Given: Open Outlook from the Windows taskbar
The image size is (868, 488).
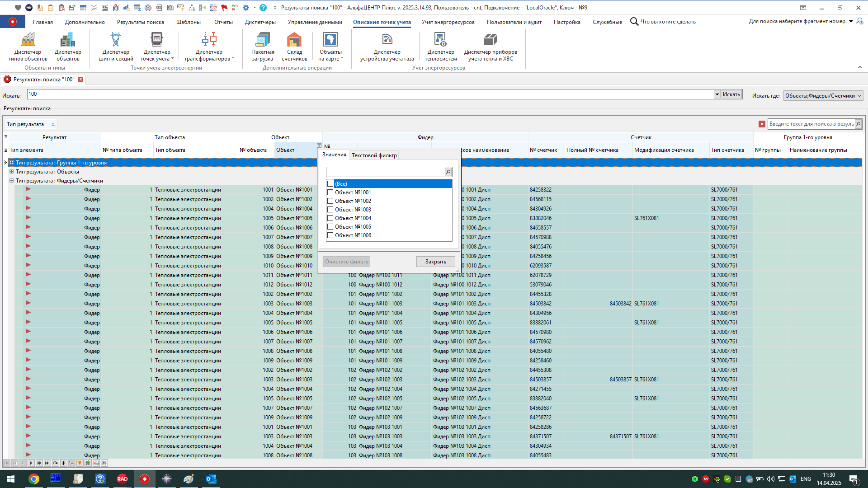Looking at the screenshot, I should tap(211, 479).
